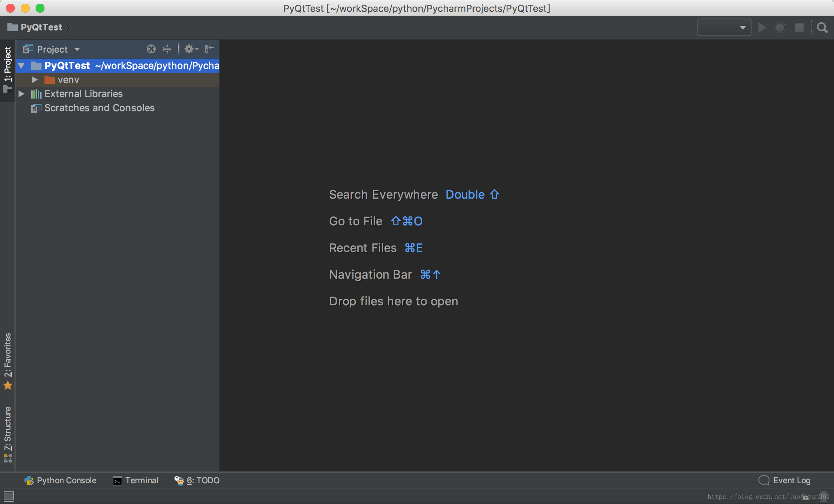The height and width of the screenshot is (504, 834).
Task: Click the Terminal prompt icon
Action: click(118, 481)
